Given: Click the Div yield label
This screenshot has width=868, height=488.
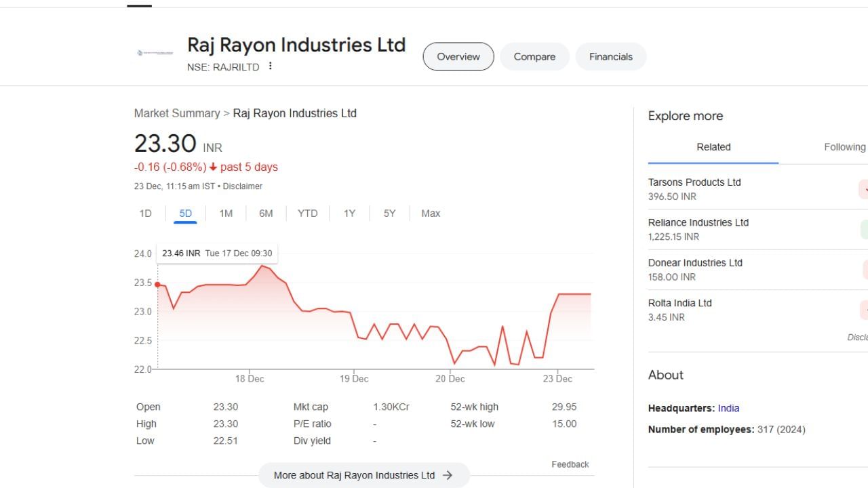Looking at the screenshot, I should click(x=312, y=441).
